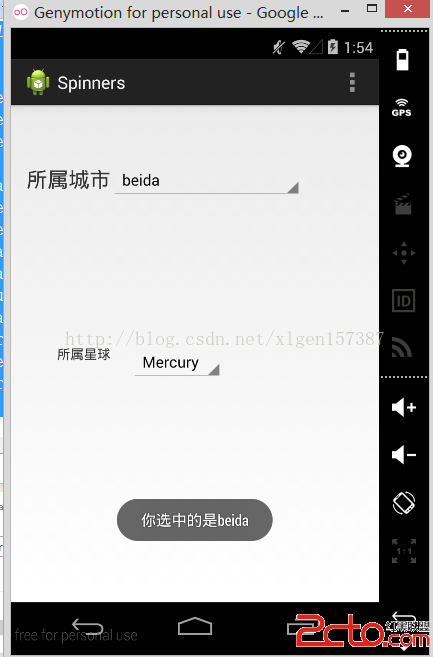Image resolution: width=433 pixels, height=657 pixels.
Task: Open the Genymotion battery widget
Action: pyautogui.click(x=402, y=59)
